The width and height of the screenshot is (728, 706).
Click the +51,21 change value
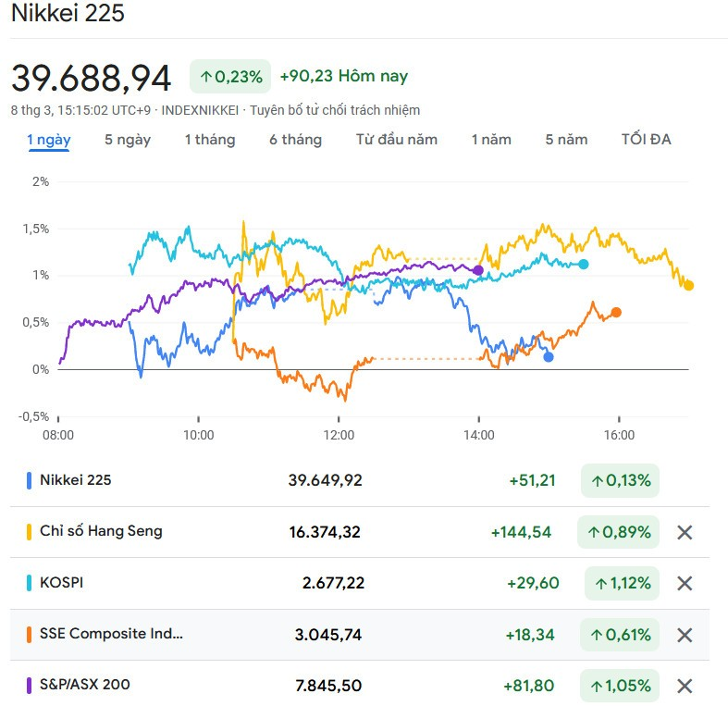(x=533, y=481)
